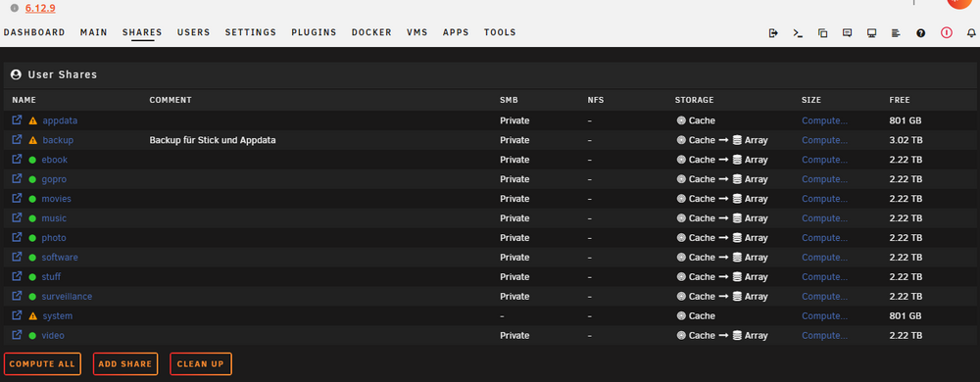
Task: Browse the video share via its open icon
Action: pyautogui.click(x=18, y=335)
